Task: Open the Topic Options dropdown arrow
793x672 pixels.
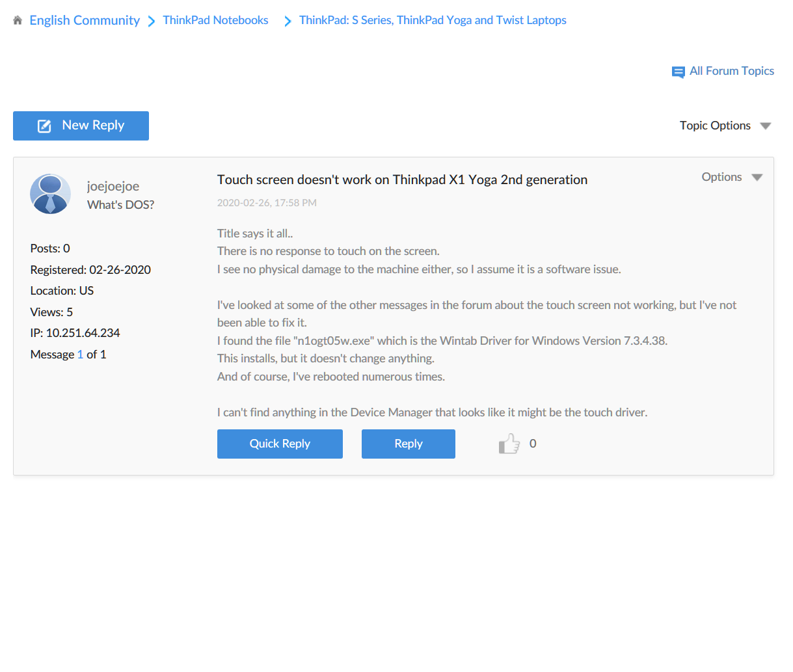Action: click(x=766, y=126)
